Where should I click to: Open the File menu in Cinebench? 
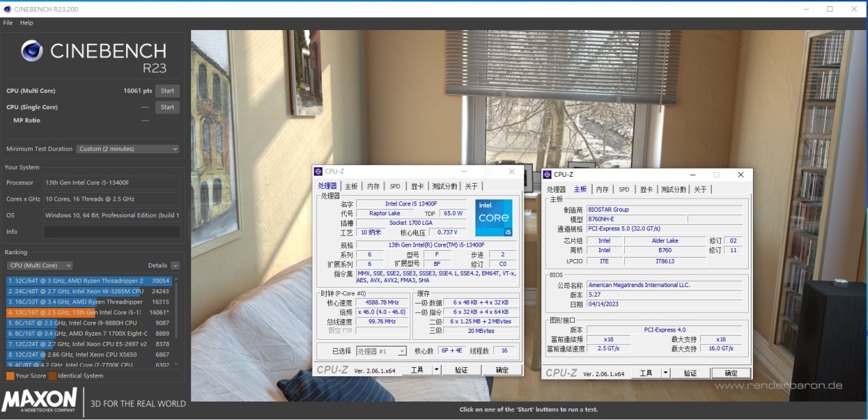pos(8,23)
